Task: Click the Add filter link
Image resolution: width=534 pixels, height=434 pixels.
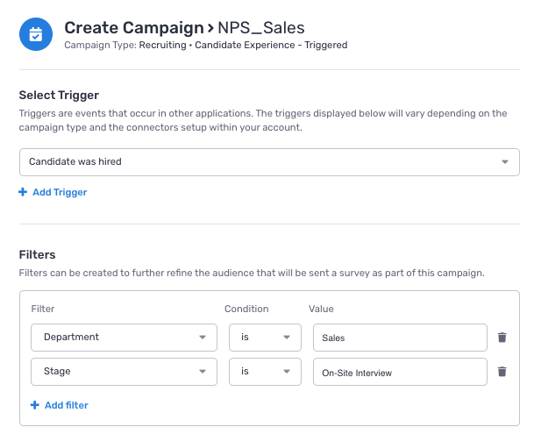Action: point(66,405)
